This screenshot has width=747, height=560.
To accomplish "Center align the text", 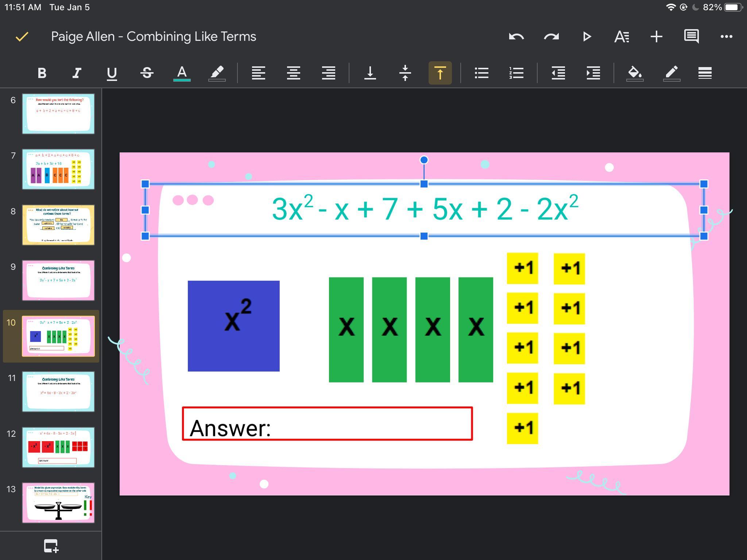I will (293, 73).
